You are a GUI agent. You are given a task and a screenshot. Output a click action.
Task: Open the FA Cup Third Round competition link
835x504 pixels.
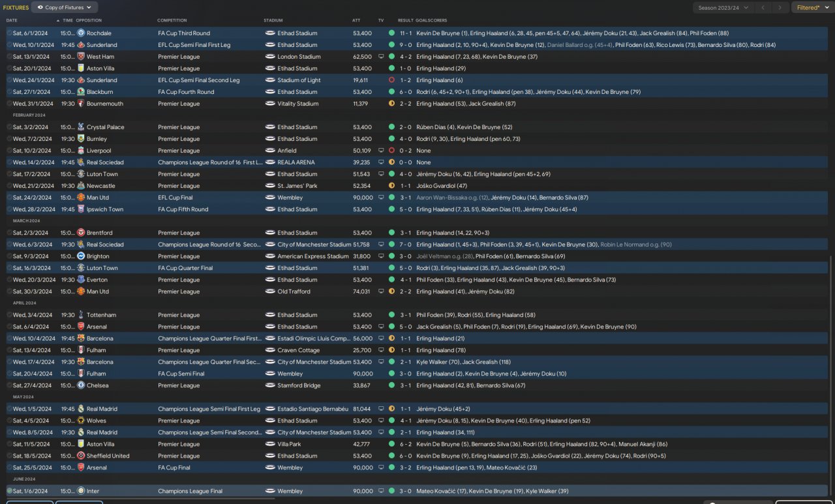coord(184,33)
